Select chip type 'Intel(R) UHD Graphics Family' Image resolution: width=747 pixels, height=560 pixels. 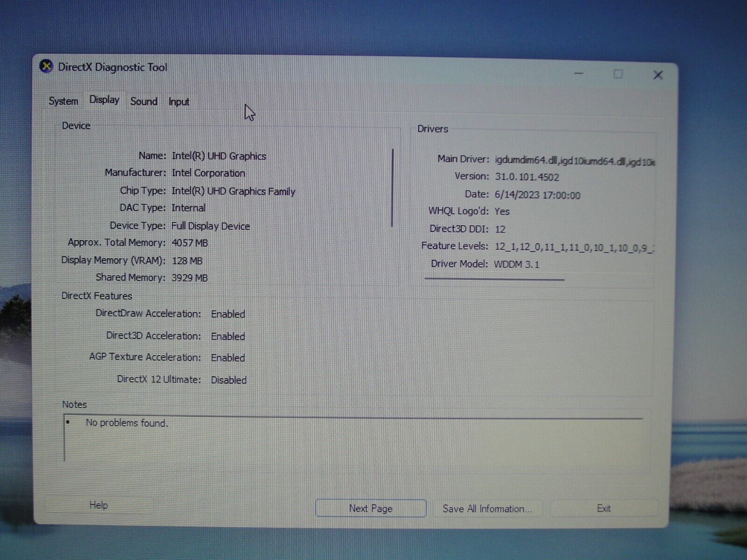tap(233, 191)
